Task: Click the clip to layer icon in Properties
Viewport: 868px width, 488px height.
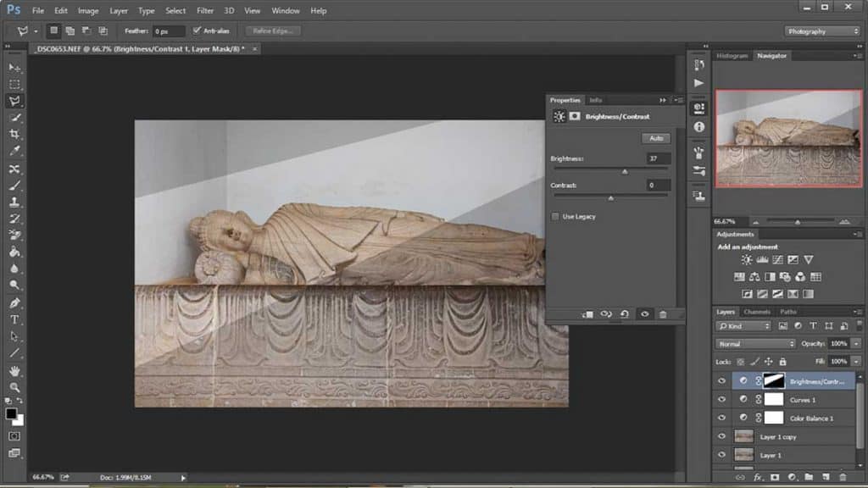Action: pyautogui.click(x=587, y=314)
